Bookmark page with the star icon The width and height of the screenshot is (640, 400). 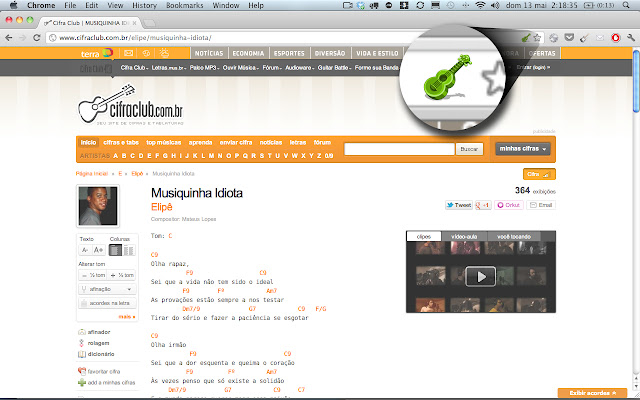coord(537,38)
